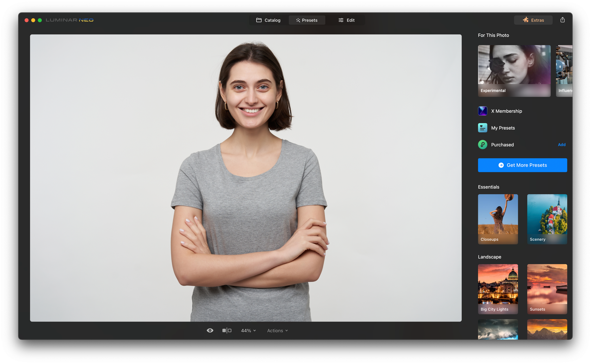Expand the Actions menu
The image size is (591, 364).
point(277,330)
